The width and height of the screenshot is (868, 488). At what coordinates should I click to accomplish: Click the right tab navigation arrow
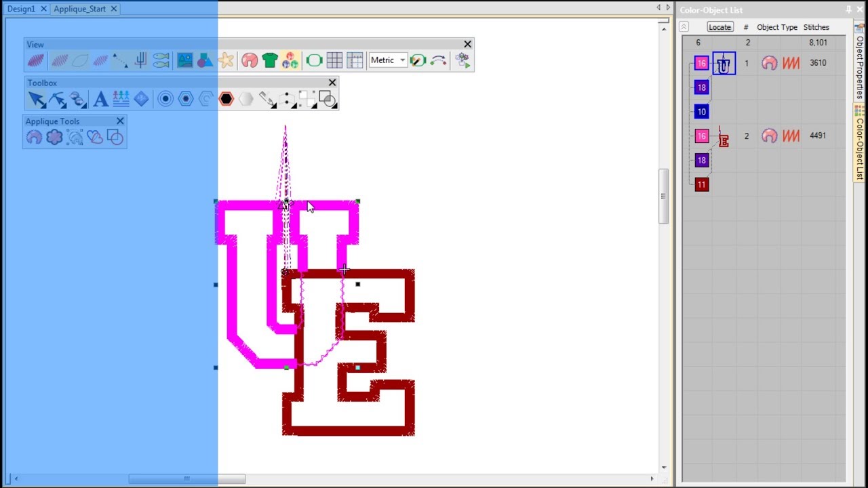[x=668, y=7]
